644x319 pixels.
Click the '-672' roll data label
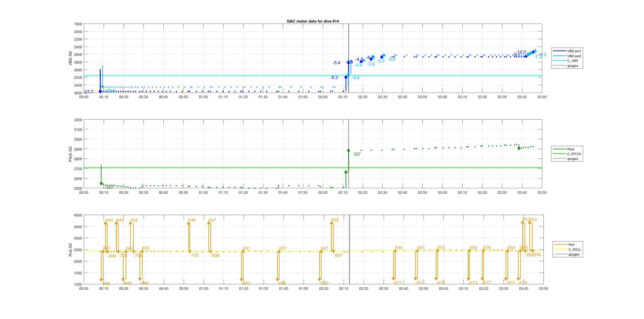point(511,283)
